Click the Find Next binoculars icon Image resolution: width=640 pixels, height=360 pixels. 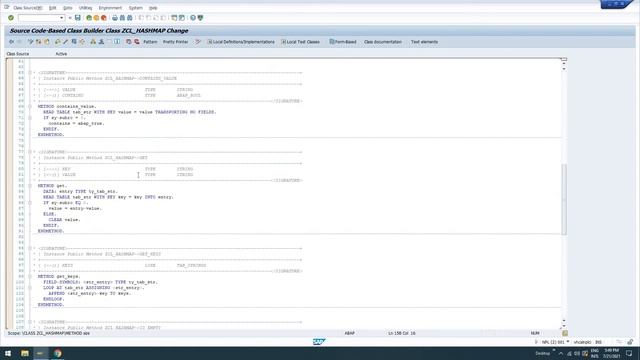pyautogui.click(x=129, y=18)
